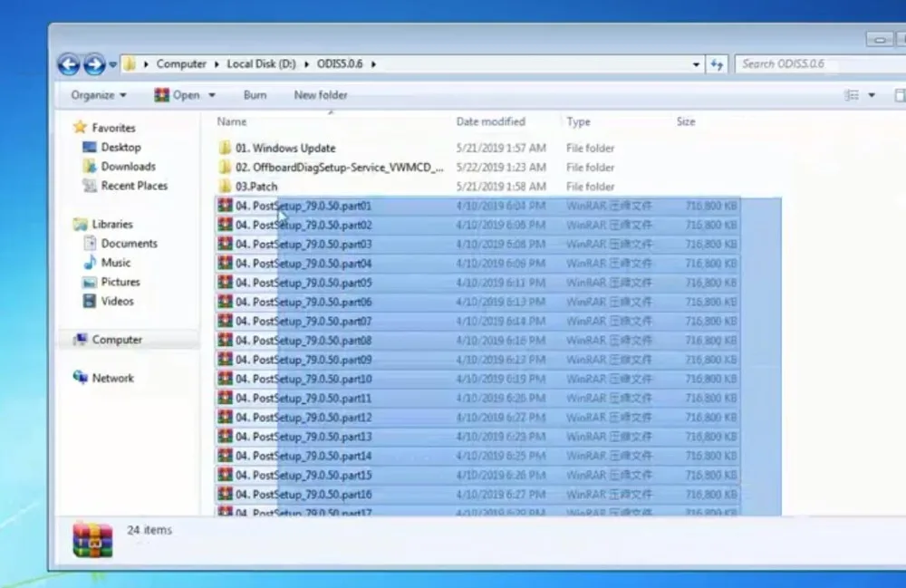
Task: Sort by the Type column header
Action: [x=578, y=121]
